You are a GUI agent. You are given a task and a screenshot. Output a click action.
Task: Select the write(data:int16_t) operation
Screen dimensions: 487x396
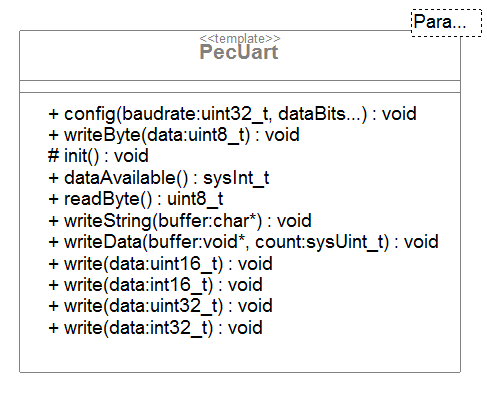click(155, 285)
